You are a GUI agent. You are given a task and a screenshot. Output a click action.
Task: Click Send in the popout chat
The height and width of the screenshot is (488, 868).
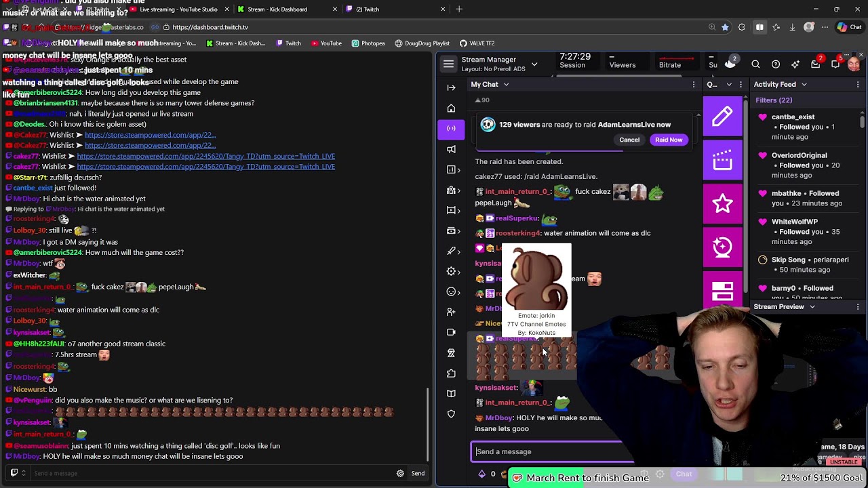click(x=418, y=473)
